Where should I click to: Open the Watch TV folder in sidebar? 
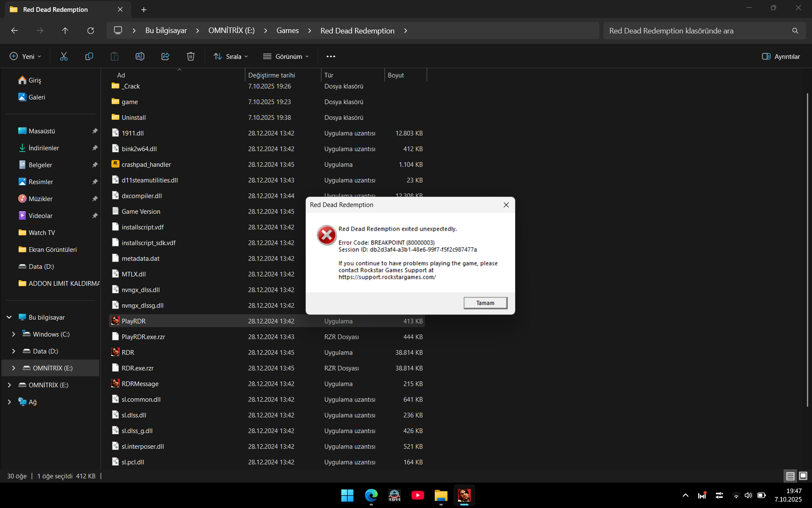(37, 232)
